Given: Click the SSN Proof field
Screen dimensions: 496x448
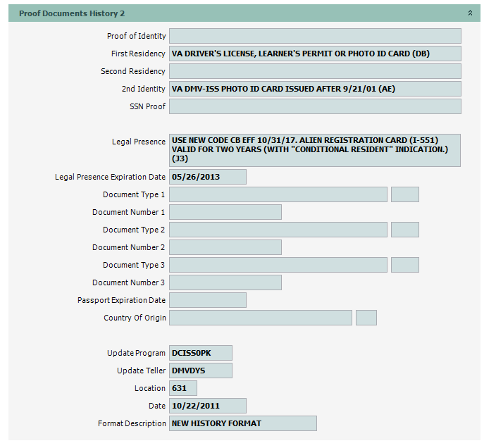Looking at the screenshot, I should tap(315, 106).
